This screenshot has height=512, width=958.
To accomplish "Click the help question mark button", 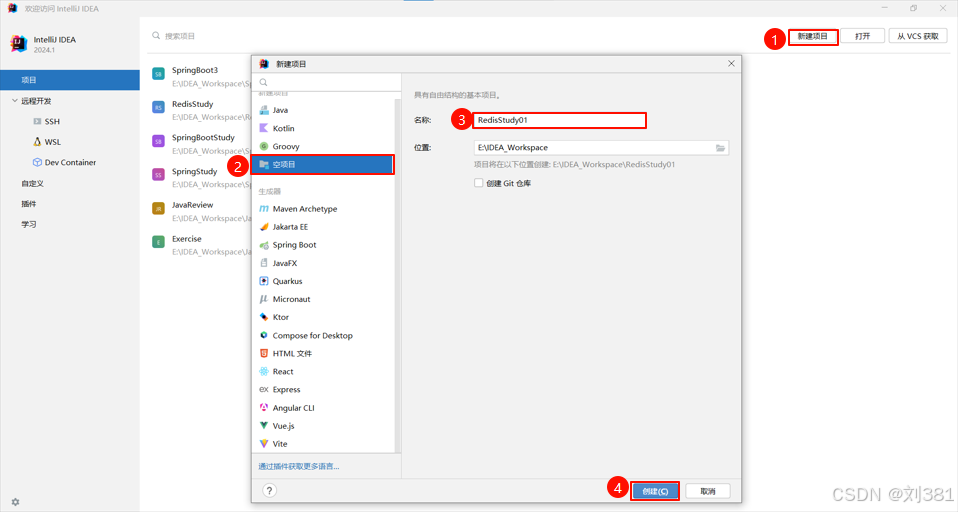I will [269, 491].
